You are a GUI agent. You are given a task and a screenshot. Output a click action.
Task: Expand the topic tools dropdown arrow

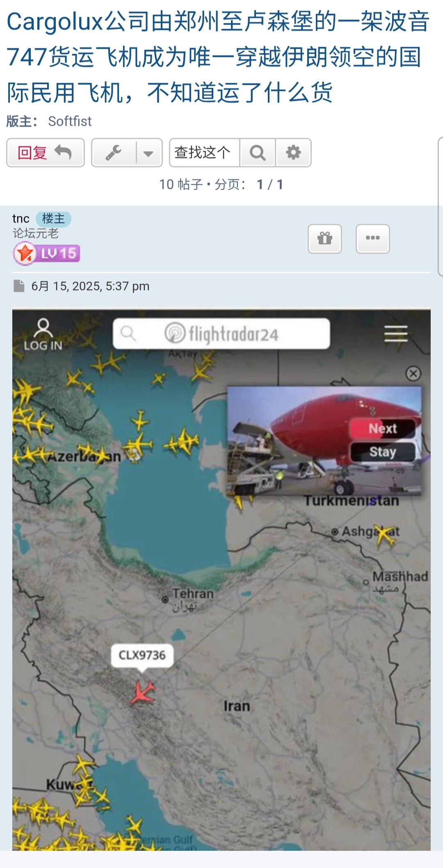point(149,153)
